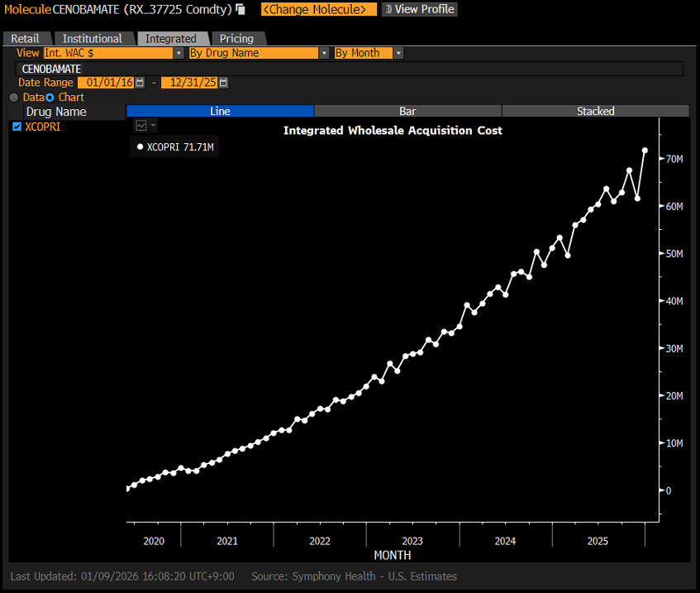Click the 50M y-axis label
The width and height of the screenshot is (700, 593).
(x=674, y=254)
